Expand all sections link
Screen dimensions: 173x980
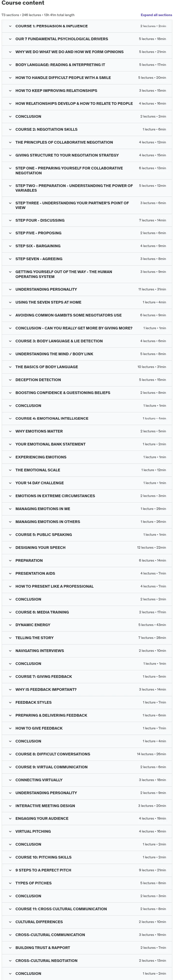pyautogui.click(x=156, y=15)
